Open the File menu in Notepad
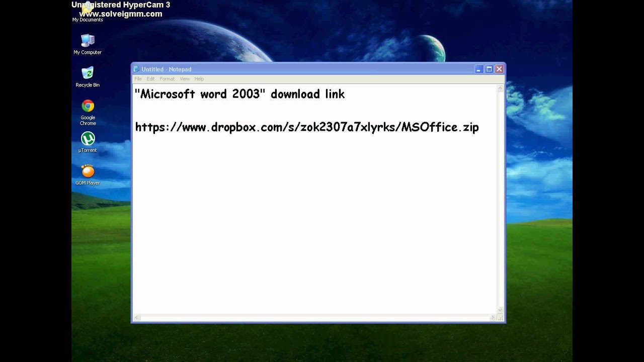Screen dimensions: 644x362 138,79
